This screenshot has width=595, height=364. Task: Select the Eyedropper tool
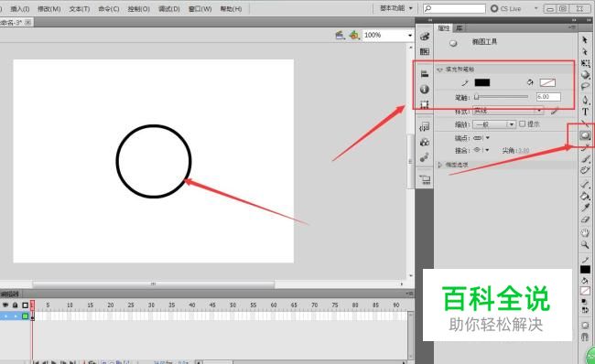(x=585, y=207)
